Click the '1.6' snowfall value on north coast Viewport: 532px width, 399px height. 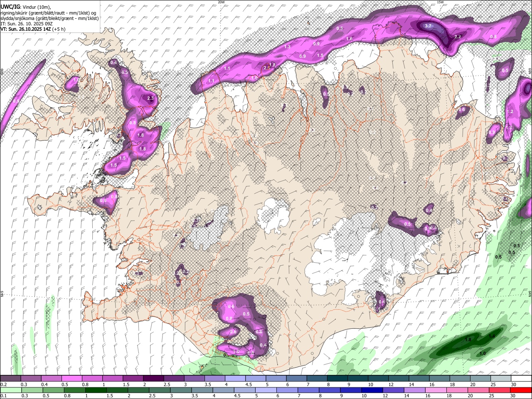pyautogui.click(x=349, y=39)
